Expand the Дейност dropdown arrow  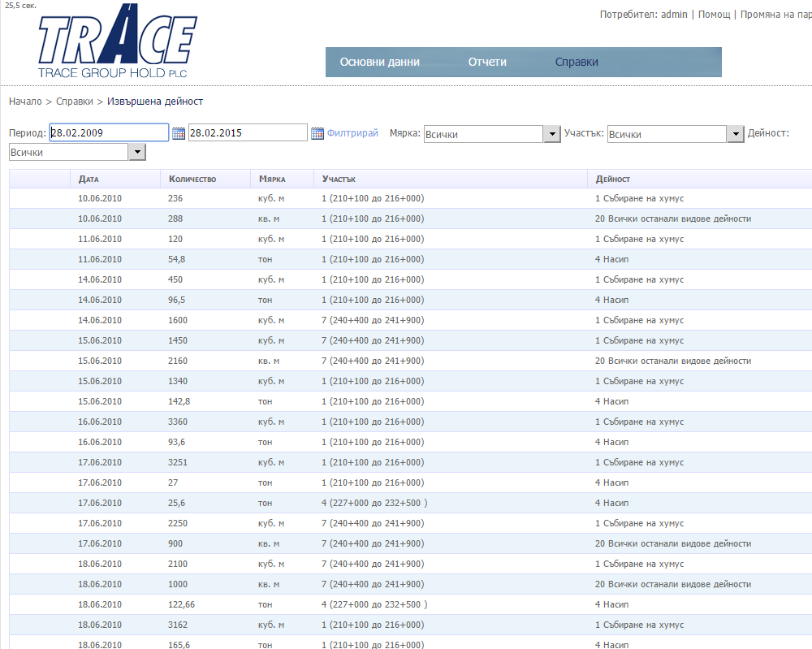pyautogui.click(x=137, y=152)
